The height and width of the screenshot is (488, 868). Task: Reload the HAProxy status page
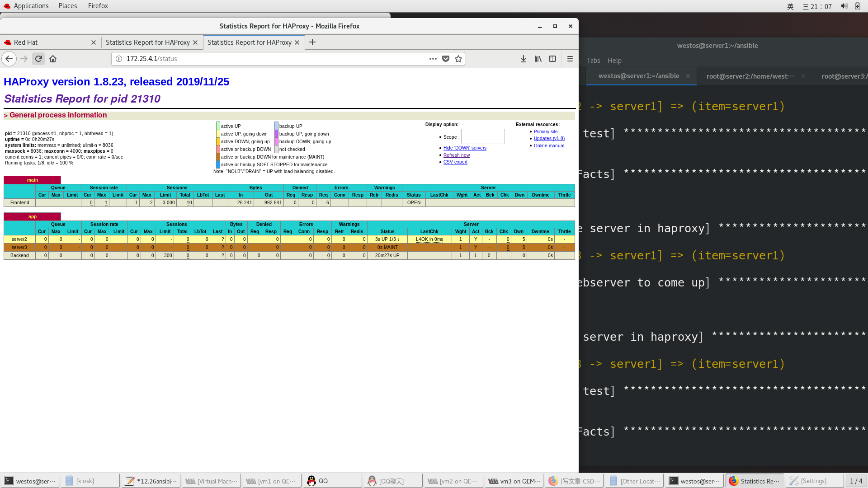pos(38,59)
